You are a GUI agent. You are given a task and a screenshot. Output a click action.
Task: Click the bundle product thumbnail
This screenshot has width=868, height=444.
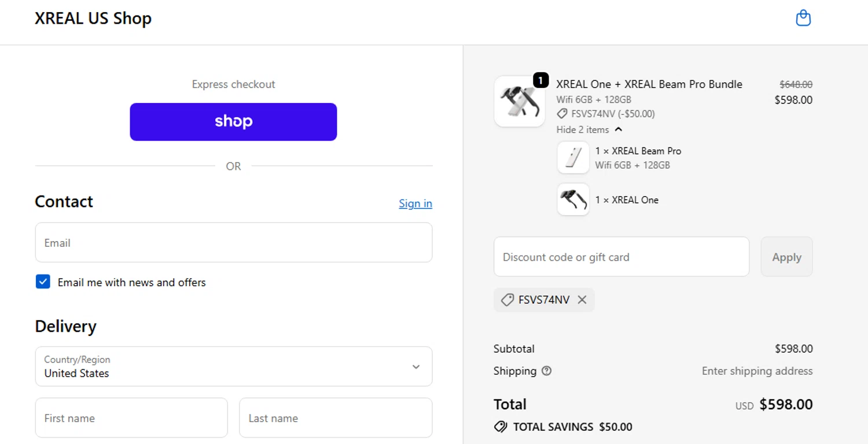click(520, 102)
